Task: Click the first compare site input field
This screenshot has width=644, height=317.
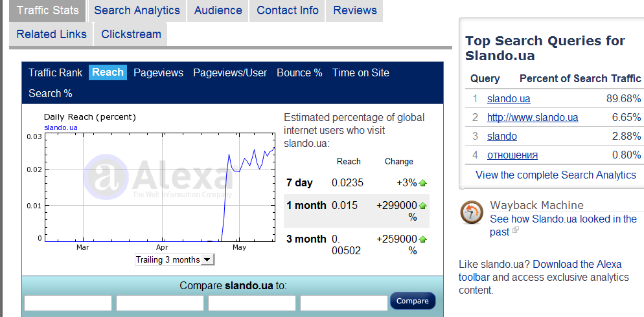Action: point(68,303)
